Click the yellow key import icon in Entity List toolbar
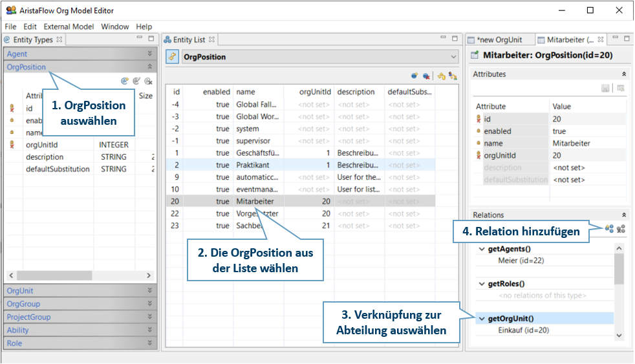The image size is (635, 364). coord(442,76)
